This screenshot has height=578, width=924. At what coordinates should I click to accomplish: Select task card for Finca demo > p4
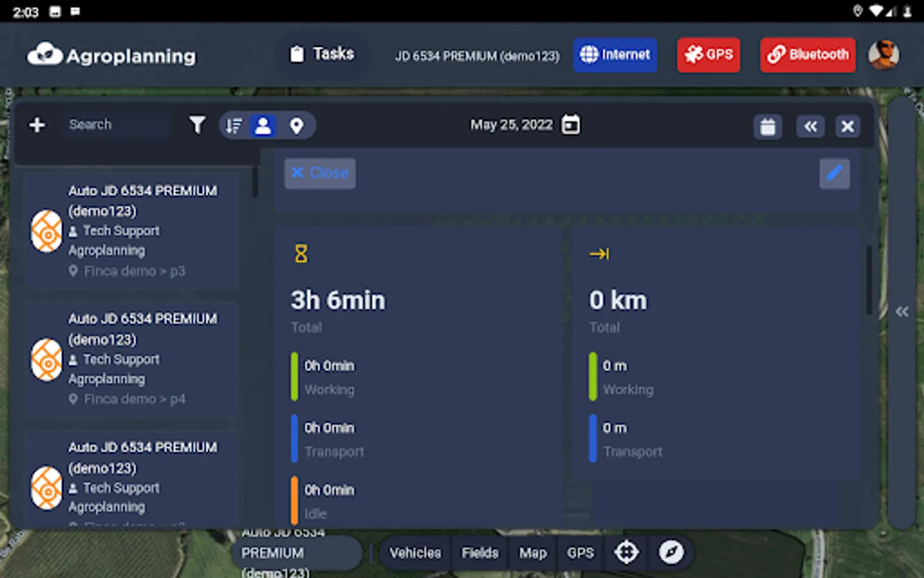click(x=131, y=358)
